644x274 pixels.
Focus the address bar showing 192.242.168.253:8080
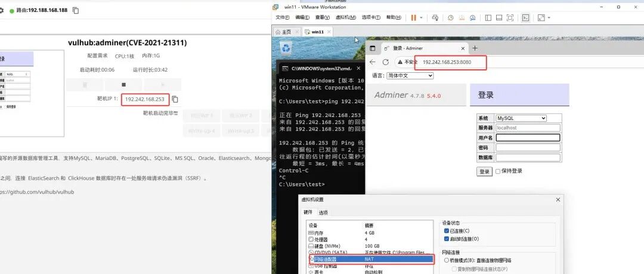tap(447, 62)
